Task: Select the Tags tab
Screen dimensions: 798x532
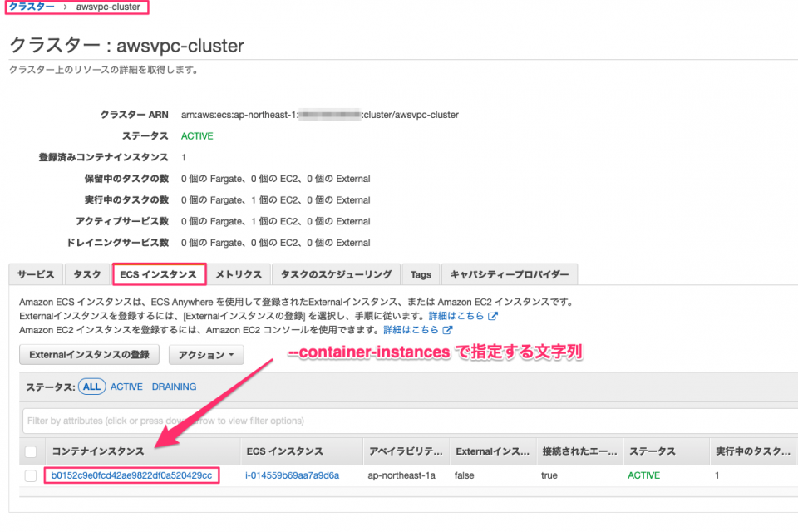Action: pos(420,273)
